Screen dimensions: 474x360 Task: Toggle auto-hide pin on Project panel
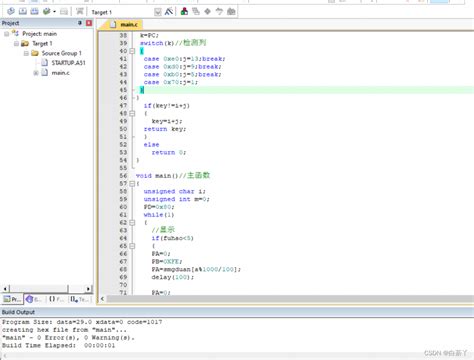coord(80,23)
